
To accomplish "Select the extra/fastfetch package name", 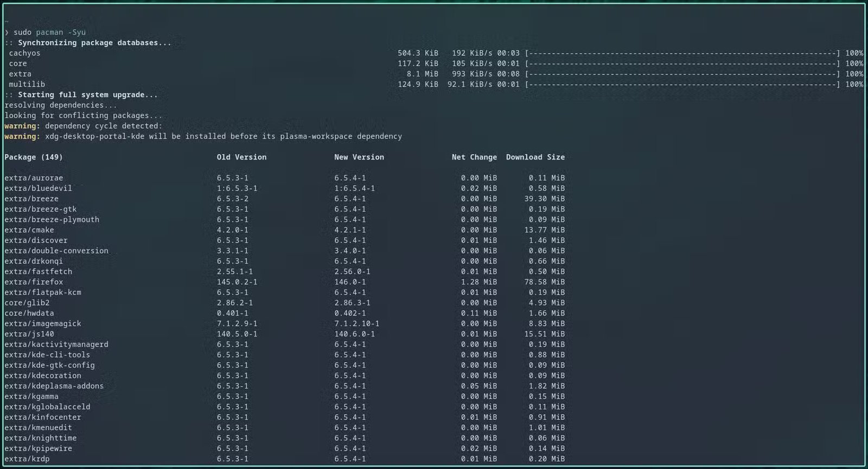I will pyautogui.click(x=38, y=271).
